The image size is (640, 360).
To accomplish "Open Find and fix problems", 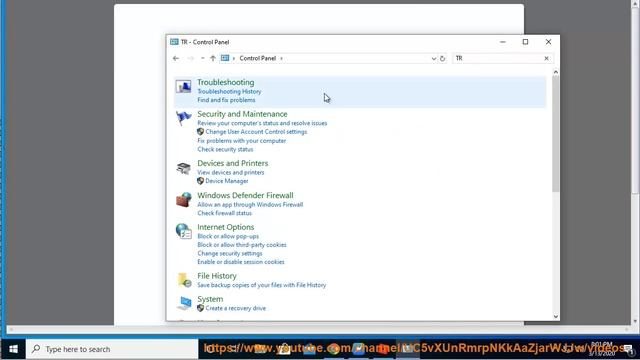I will pyautogui.click(x=227, y=100).
